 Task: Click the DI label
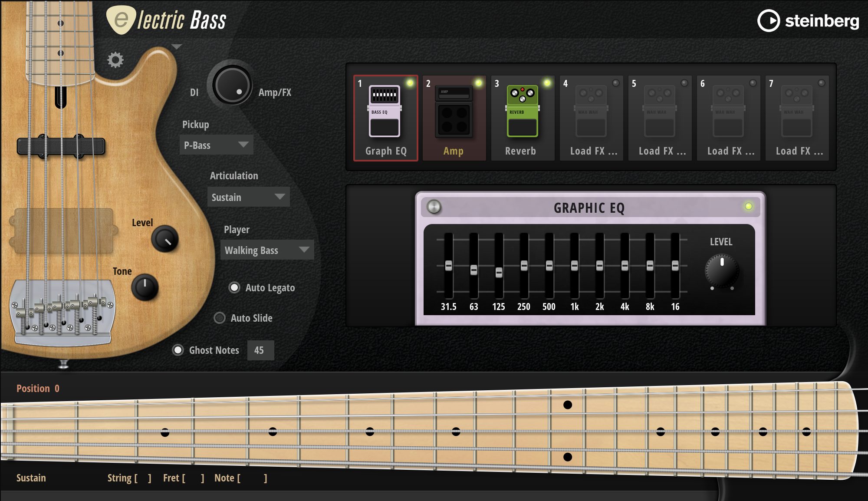point(194,92)
